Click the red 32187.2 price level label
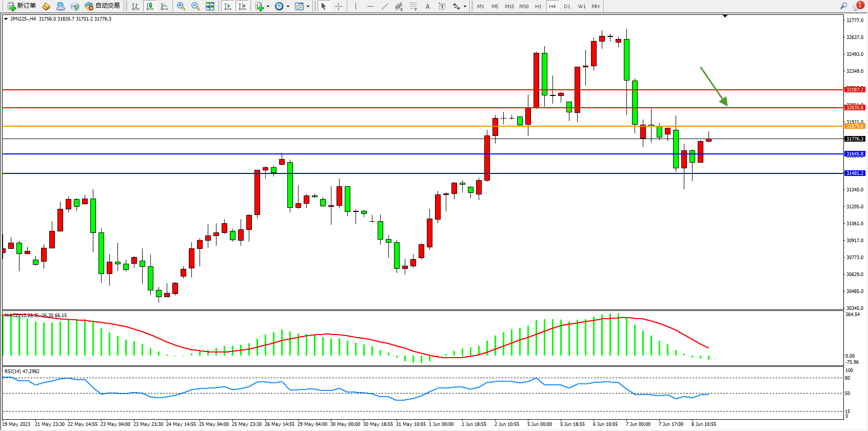The height and width of the screenshot is (431, 868). (x=855, y=90)
